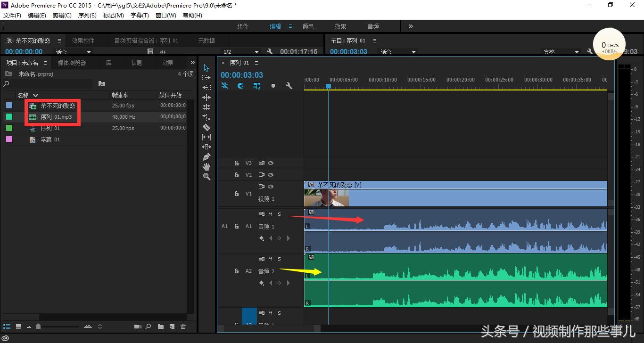The width and height of the screenshot is (644, 343).
Task: Toggle the timeline Snap magnet icon
Action: point(240,86)
